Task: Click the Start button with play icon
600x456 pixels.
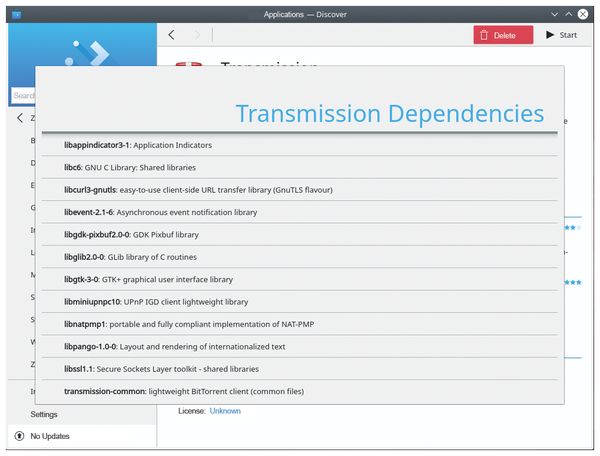Action: pyautogui.click(x=561, y=35)
